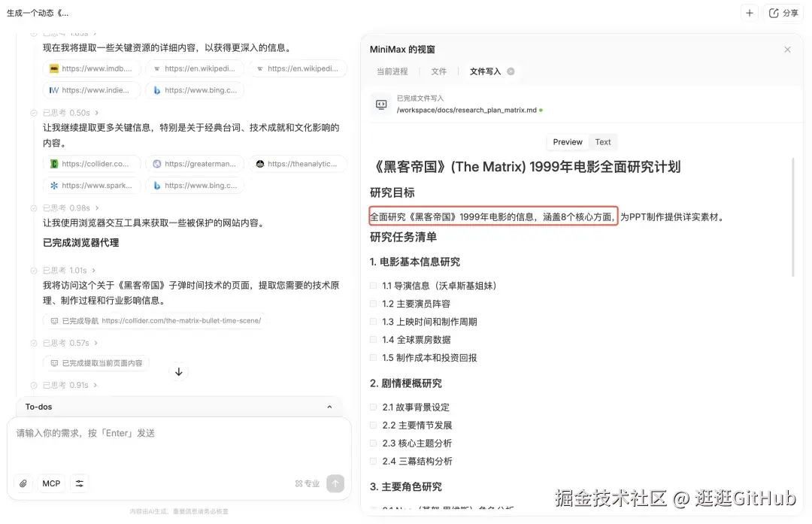The image size is (812, 524).
Task: Switch to the Text tab
Action: (x=603, y=141)
